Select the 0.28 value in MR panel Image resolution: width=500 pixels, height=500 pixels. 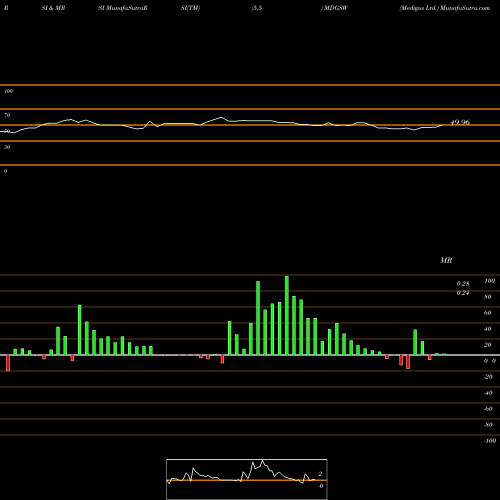pos(463,284)
